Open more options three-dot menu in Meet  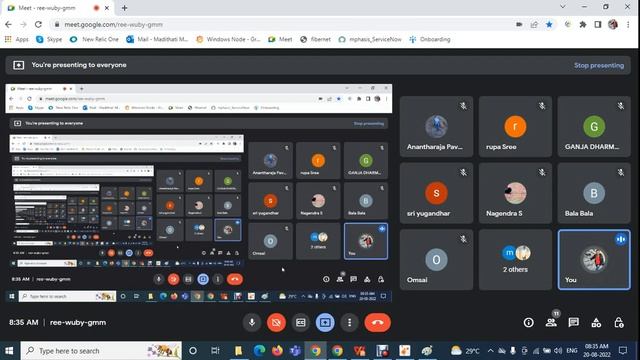[349, 322]
